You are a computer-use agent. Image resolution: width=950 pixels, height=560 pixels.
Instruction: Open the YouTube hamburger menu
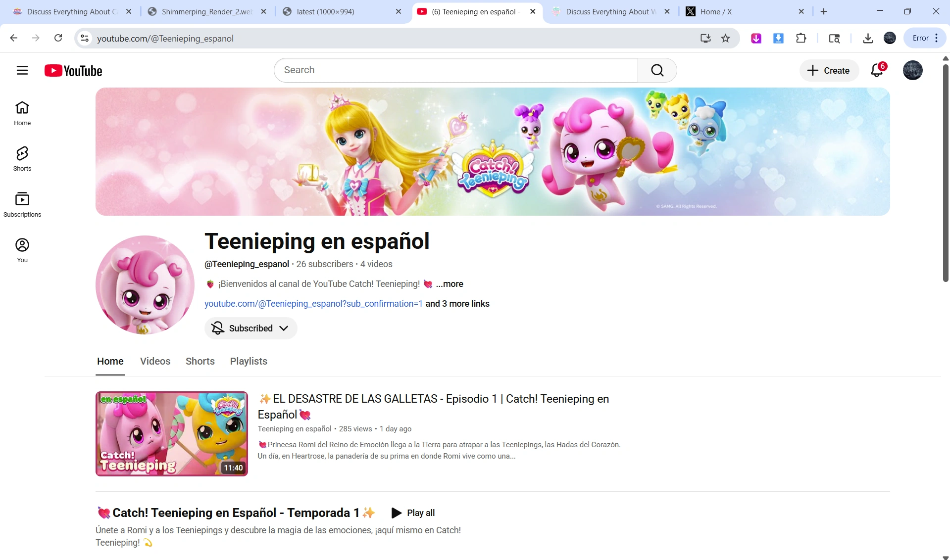click(22, 70)
